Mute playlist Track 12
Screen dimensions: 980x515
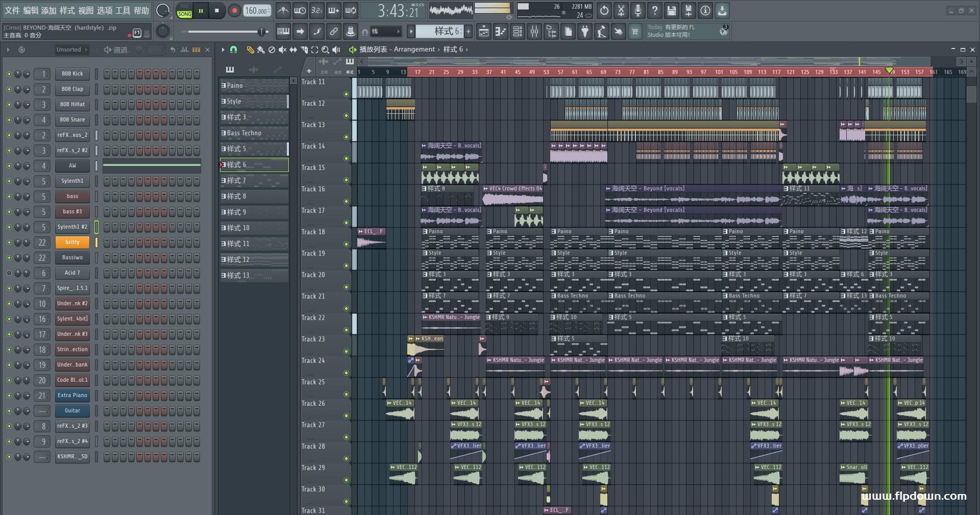click(x=346, y=115)
